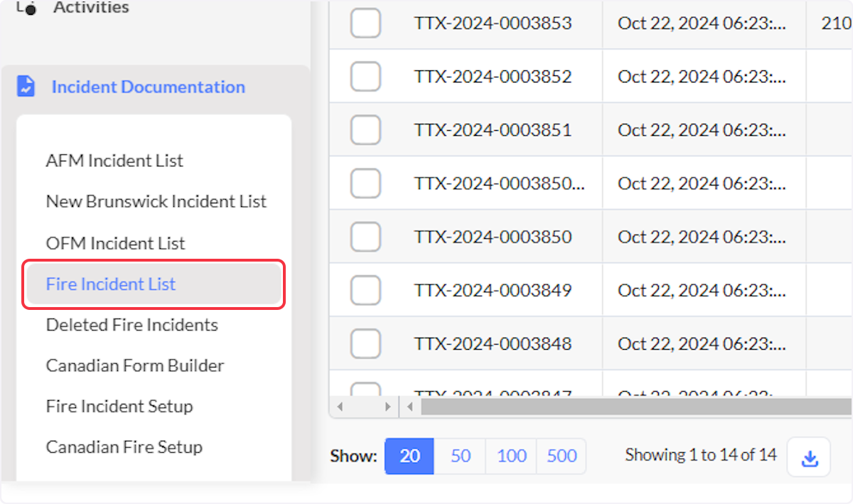Click the download export icon button
853x504 pixels.
(x=809, y=457)
